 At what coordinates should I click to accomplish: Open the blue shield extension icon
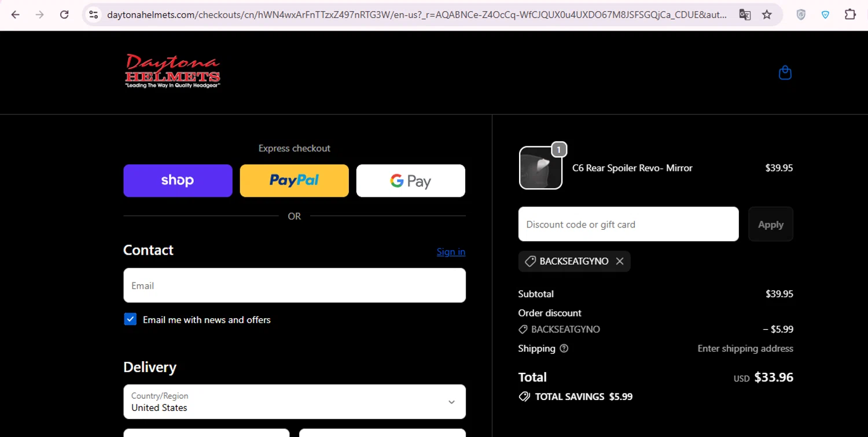826,14
